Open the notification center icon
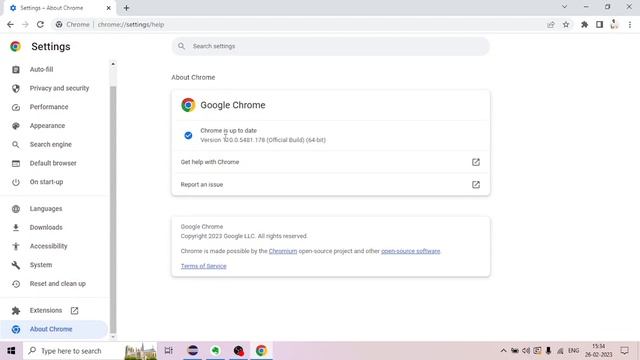Image resolution: width=640 pixels, height=360 pixels. pyautogui.click(x=624, y=351)
